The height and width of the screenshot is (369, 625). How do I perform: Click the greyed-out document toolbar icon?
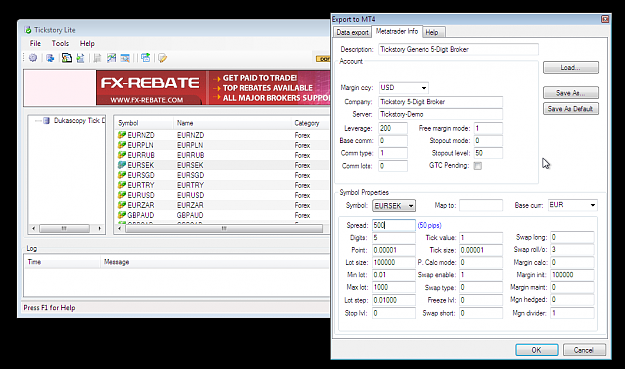[x=97, y=58]
